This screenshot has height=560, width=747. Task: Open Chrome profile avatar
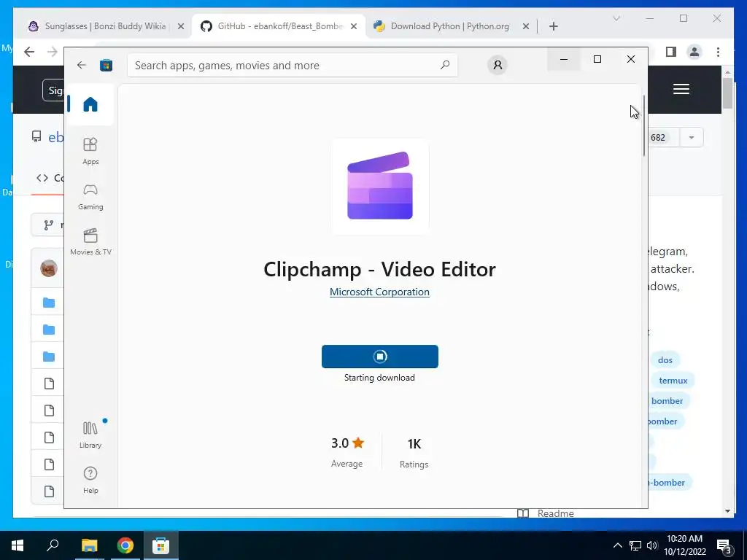pyautogui.click(x=694, y=52)
